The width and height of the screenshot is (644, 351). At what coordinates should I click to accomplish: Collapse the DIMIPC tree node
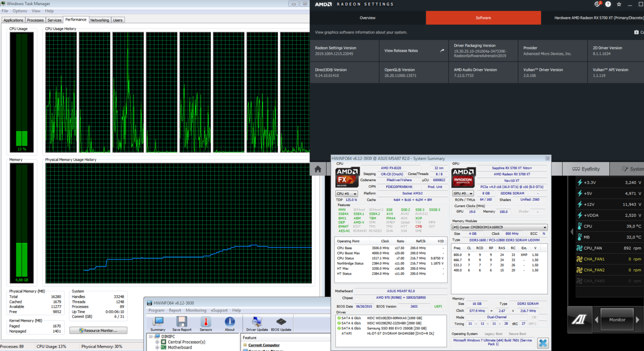pos(150,336)
